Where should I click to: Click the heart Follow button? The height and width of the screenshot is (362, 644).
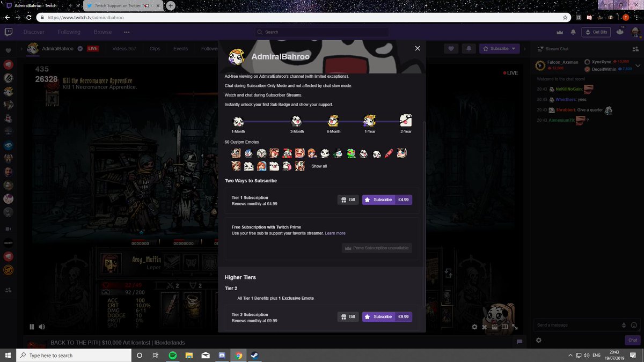coord(451,48)
